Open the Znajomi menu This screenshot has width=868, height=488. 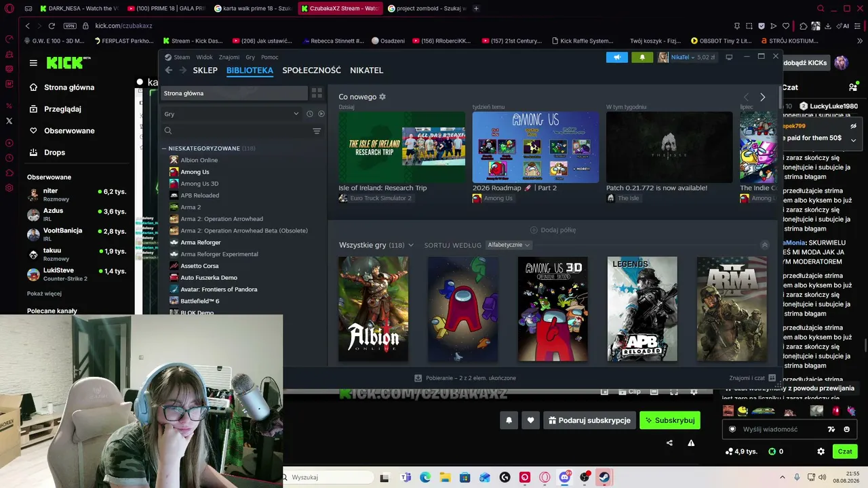pyautogui.click(x=229, y=57)
